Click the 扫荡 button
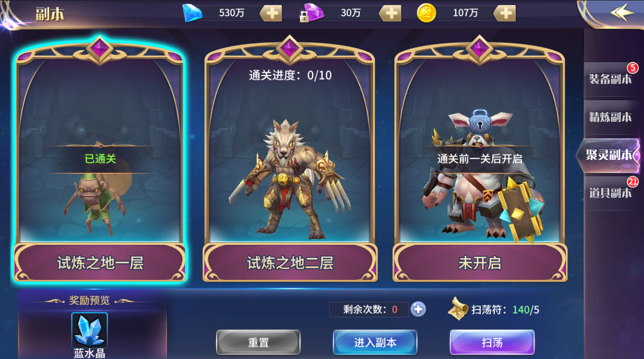 pyautogui.click(x=492, y=342)
